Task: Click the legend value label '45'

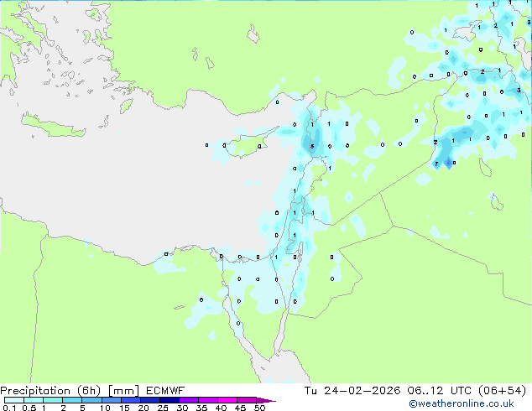Action: point(240,408)
